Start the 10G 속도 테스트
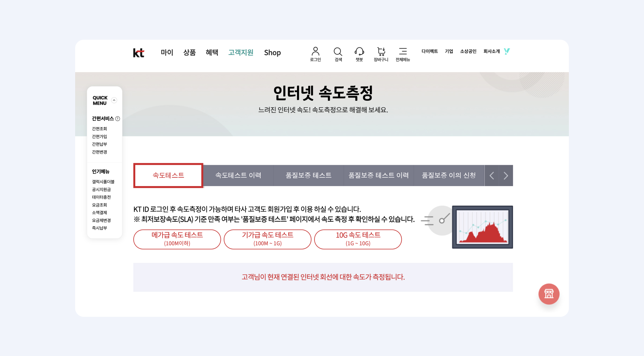The width and height of the screenshot is (644, 356). [358, 239]
